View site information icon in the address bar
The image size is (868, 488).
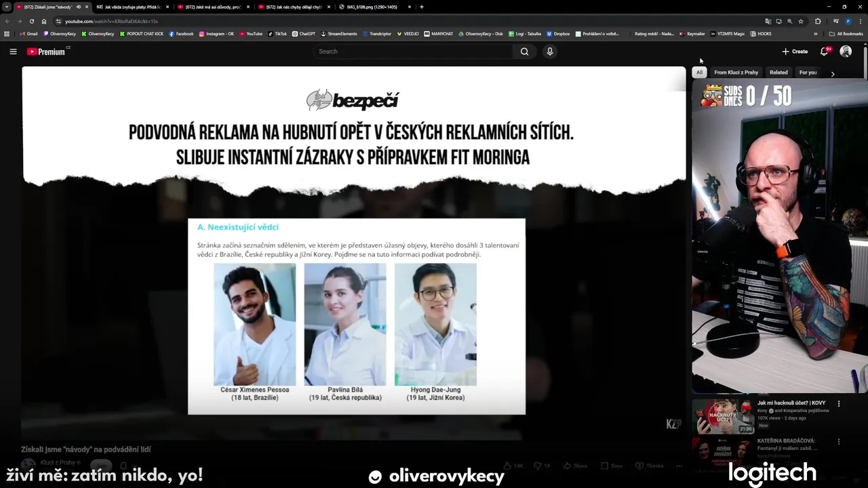pos(58,21)
